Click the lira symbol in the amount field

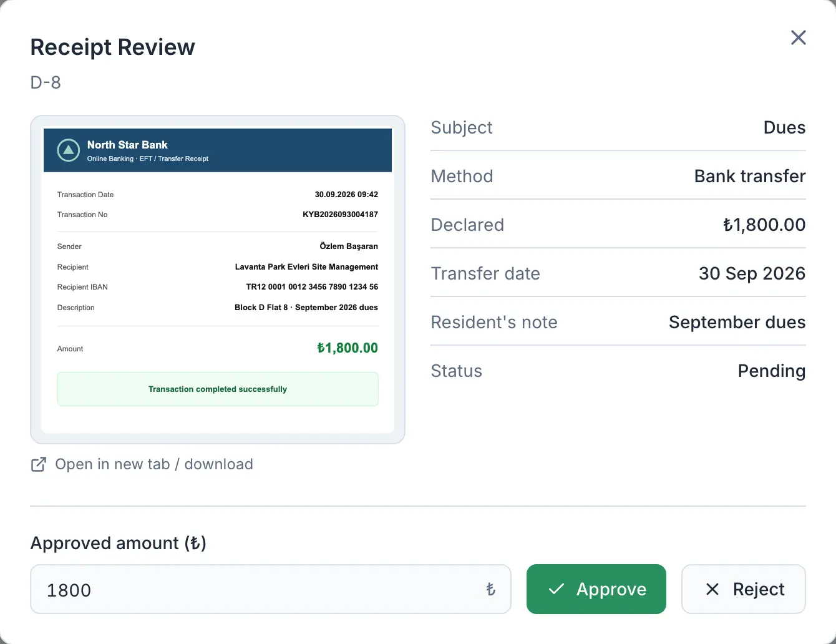click(x=490, y=589)
